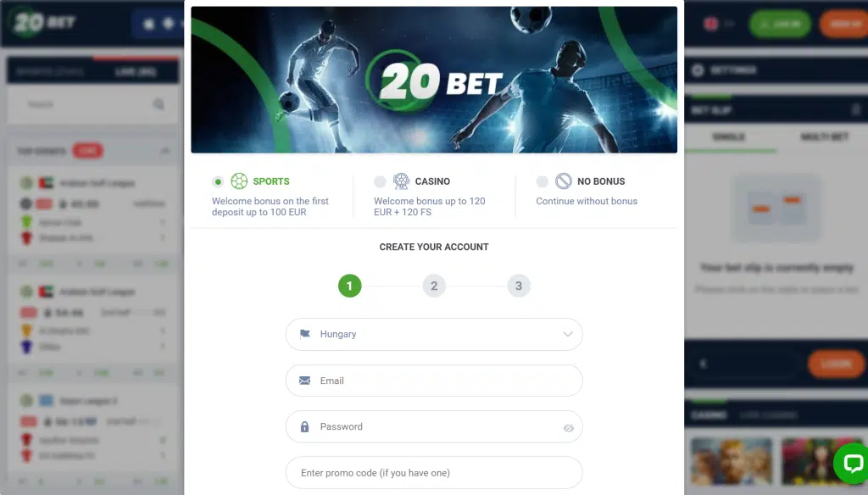Click the soccer ball Sports icon
The width and height of the screenshot is (868, 495).
tap(239, 181)
